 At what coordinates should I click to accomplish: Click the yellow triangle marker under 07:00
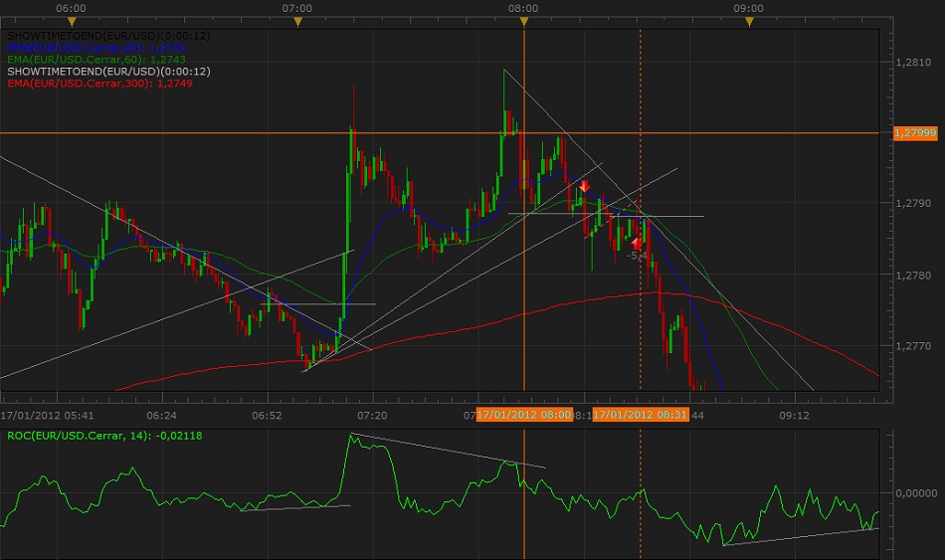tap(297, 22)
